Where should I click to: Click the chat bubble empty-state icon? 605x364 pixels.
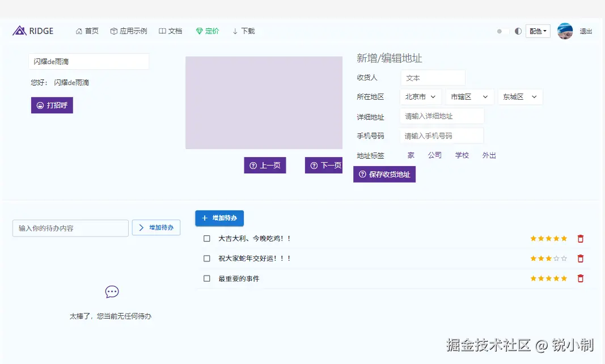[x=112, y=292]
